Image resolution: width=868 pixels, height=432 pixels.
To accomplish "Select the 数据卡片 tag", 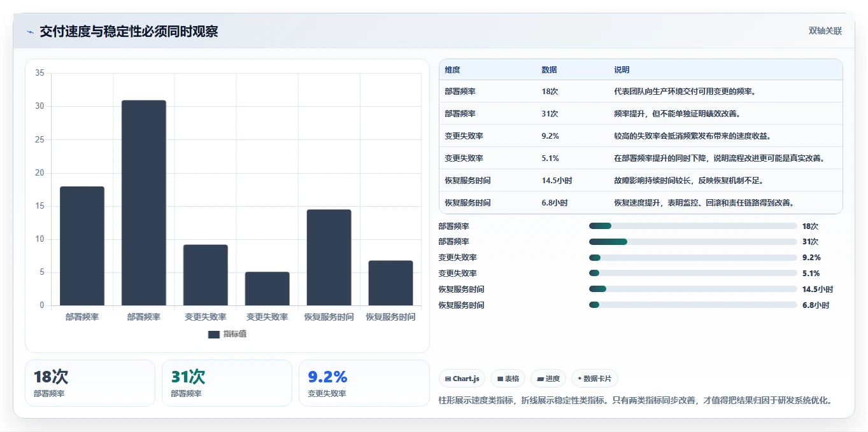I will [595, 379].
